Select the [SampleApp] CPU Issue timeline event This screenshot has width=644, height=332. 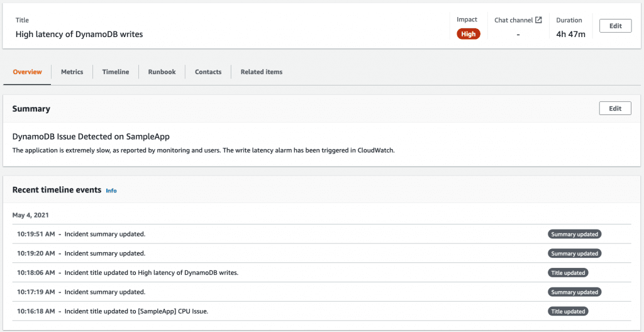point(322,311)
